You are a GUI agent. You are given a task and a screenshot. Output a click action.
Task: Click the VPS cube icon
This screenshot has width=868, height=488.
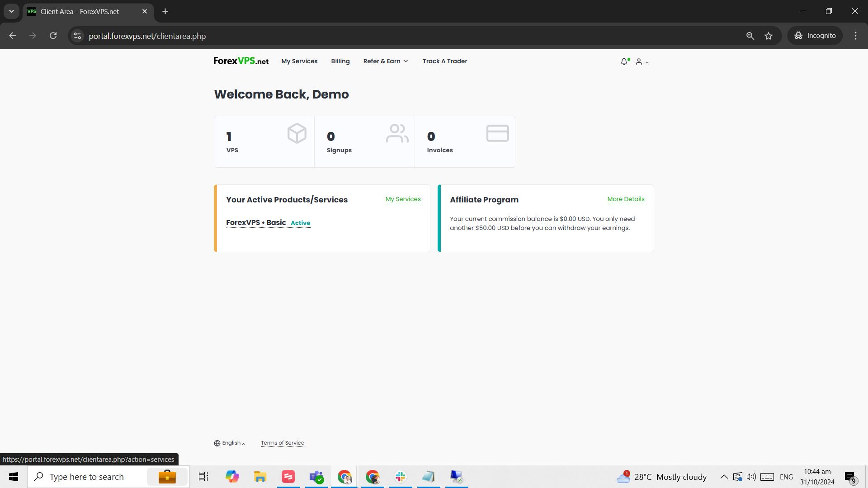pos(297,133)
